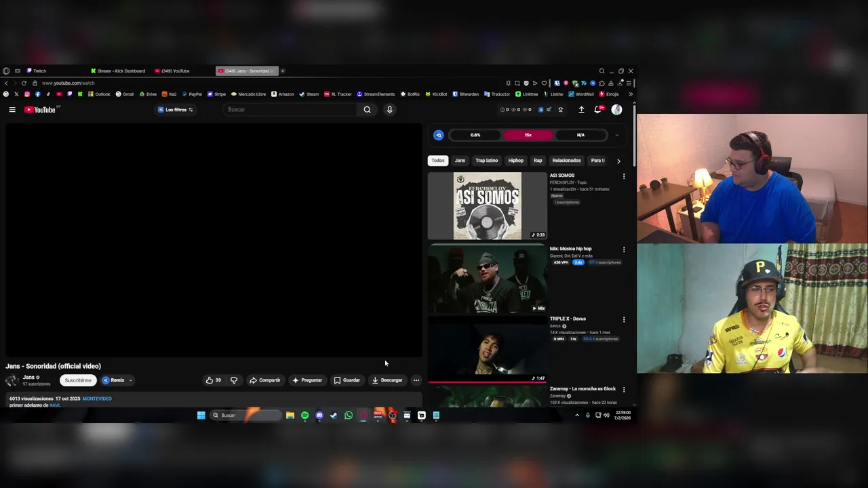Dislike the video with thumbs down
Screen dimensions: 868x488
pyautogui.click(x=234, y=380)
